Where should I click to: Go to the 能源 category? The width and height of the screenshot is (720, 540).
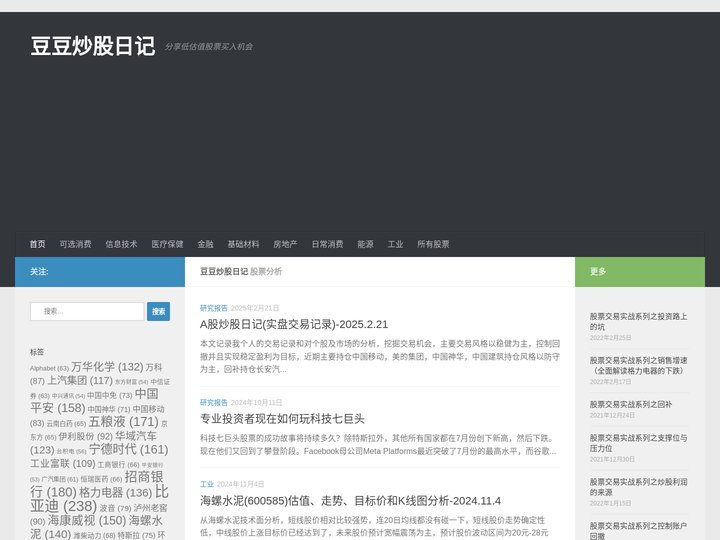[366, 244]
